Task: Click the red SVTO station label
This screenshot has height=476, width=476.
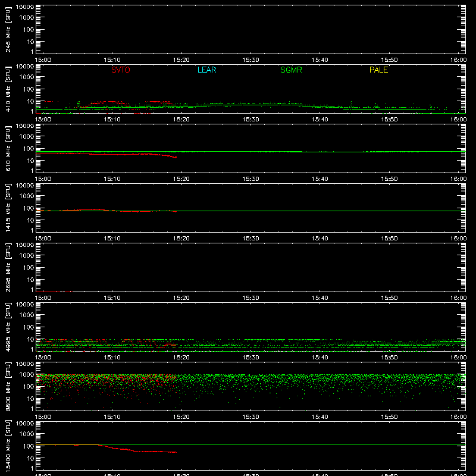Action: click(x=121, y=70)
